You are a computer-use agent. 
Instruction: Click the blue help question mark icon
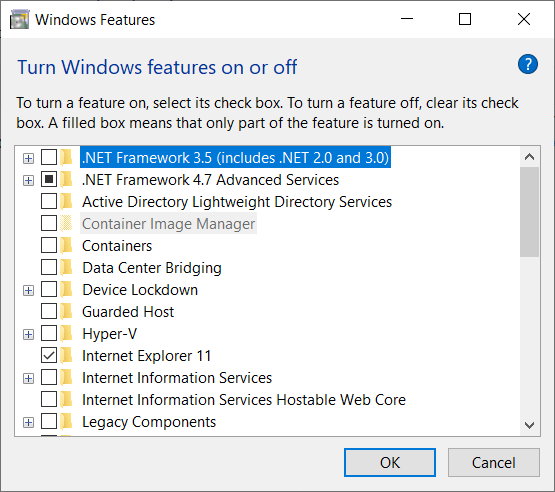(x=527, y=64)
